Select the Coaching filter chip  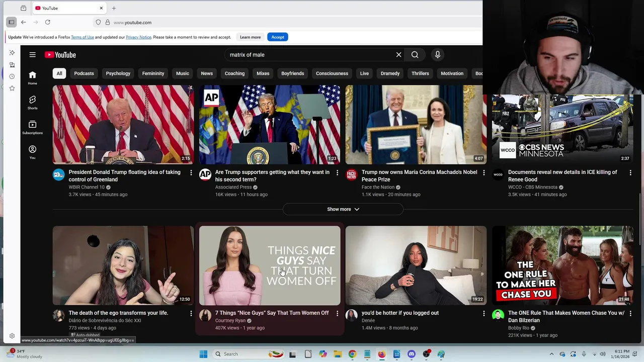click(234, 73)
